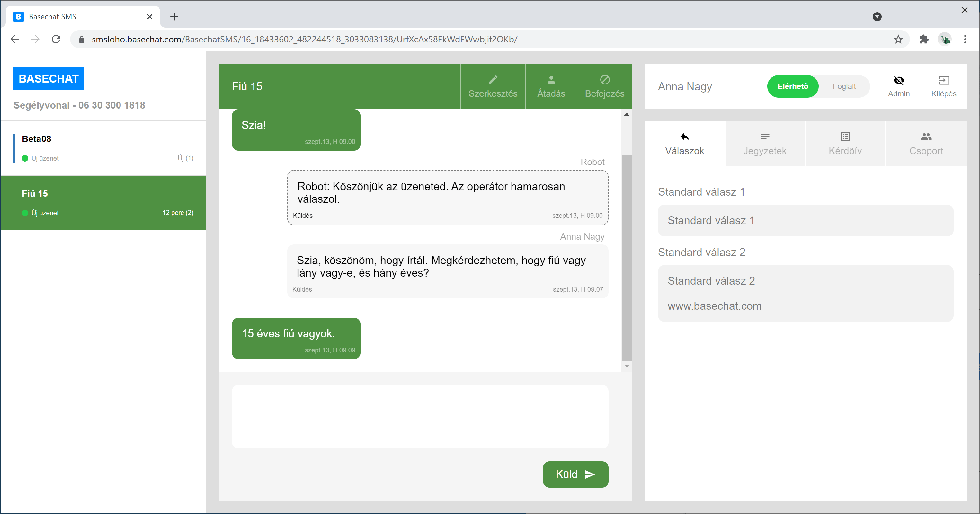Click the message text input field
The width and height of the screenshot is (980, 514).
tap(420, 416)
